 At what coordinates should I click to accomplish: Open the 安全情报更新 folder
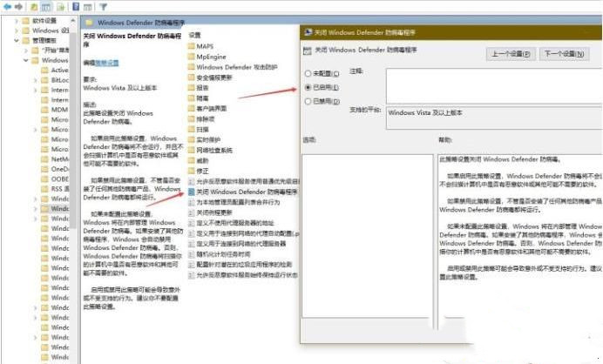click(210, 78)
